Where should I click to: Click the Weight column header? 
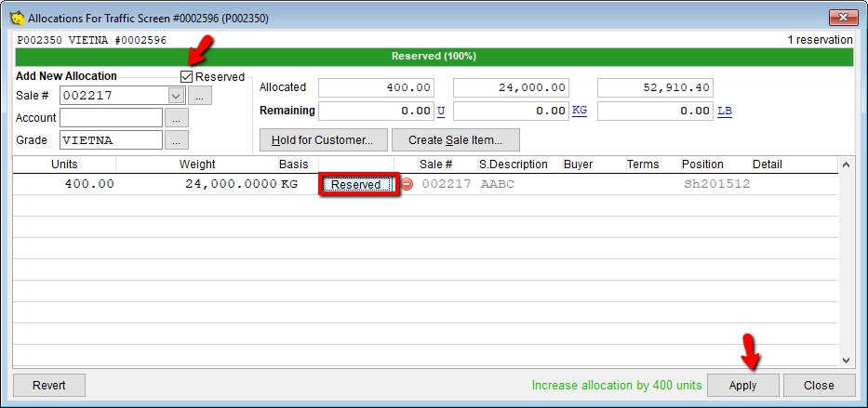197,165
